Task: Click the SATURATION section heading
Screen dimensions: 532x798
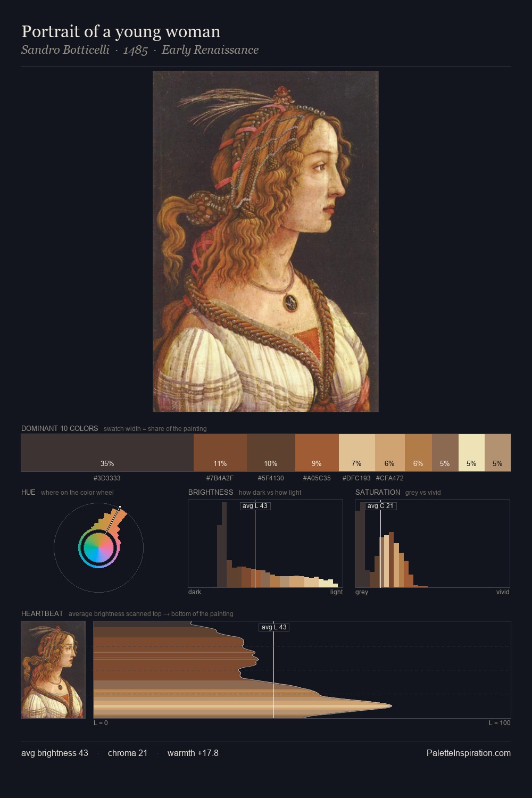Action: tap(378, 492)
